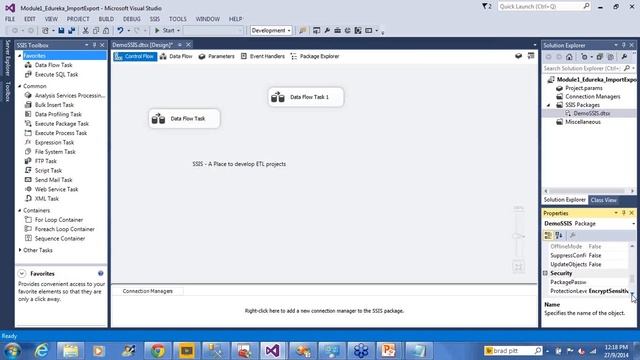Select Execute Package Task in toolbox
Viewport: 640px width, 360px height.
point(61,124)
